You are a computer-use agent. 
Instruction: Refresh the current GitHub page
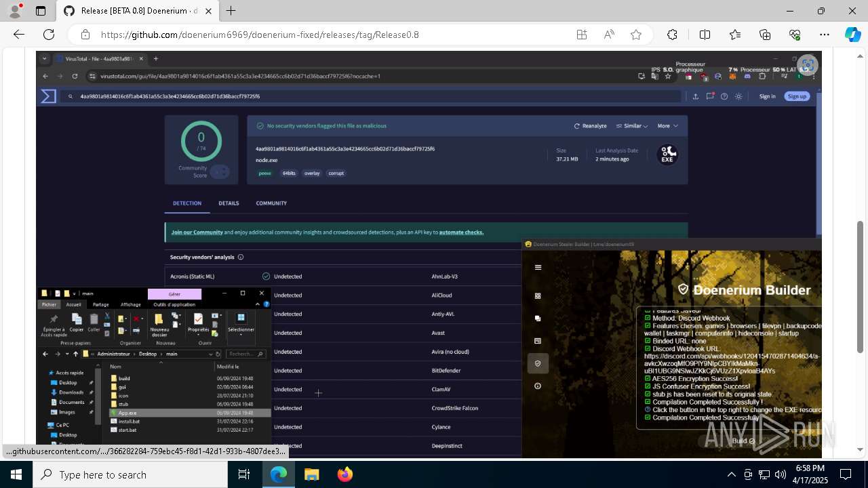[49, 35]
